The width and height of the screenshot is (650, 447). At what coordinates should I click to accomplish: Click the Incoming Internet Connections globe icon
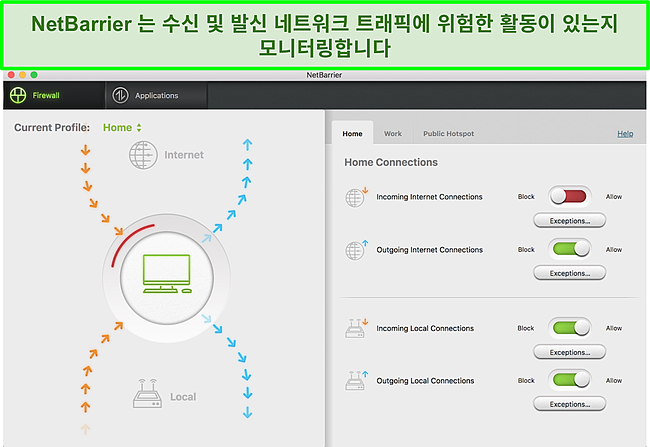[356, 197]
